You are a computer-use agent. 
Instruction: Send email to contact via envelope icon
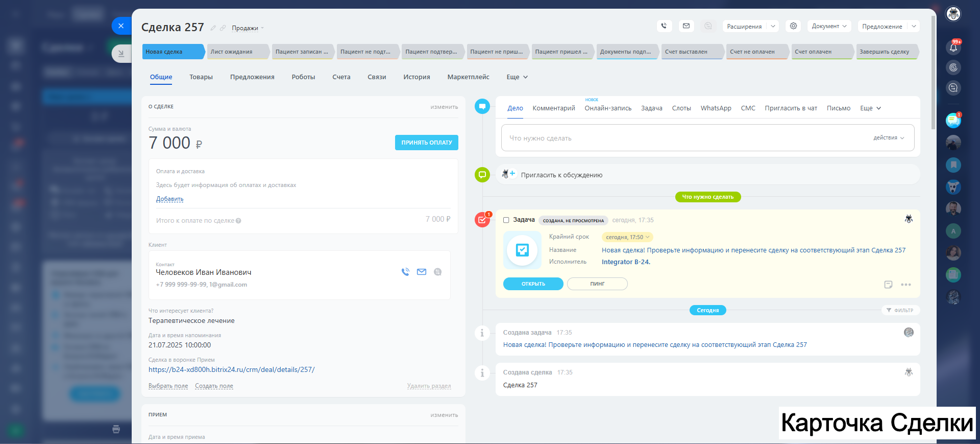point(422,272)
